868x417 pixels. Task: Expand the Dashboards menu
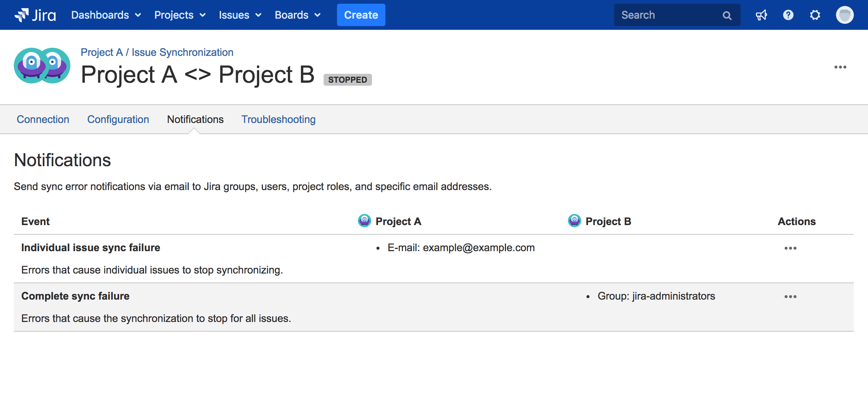[106, 15]
